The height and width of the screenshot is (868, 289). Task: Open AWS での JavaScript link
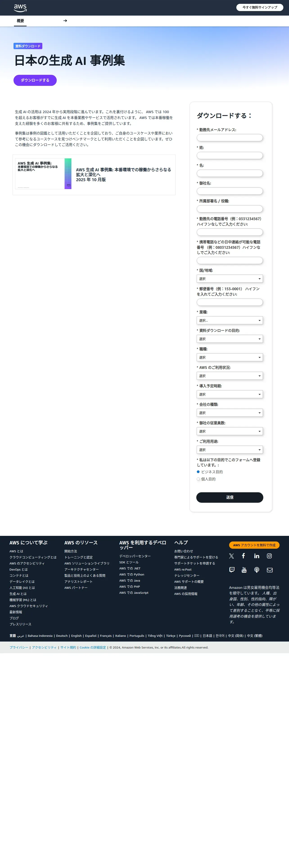click(134, 593)
